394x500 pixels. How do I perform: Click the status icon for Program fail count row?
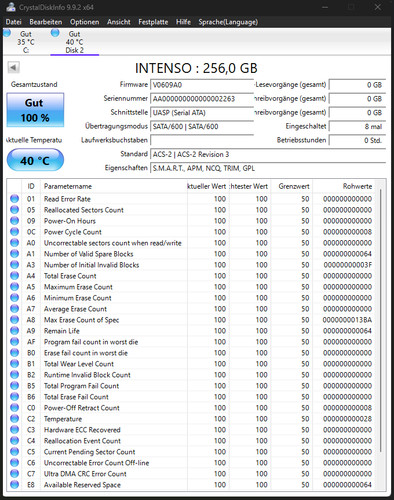[x=14, y=342]
